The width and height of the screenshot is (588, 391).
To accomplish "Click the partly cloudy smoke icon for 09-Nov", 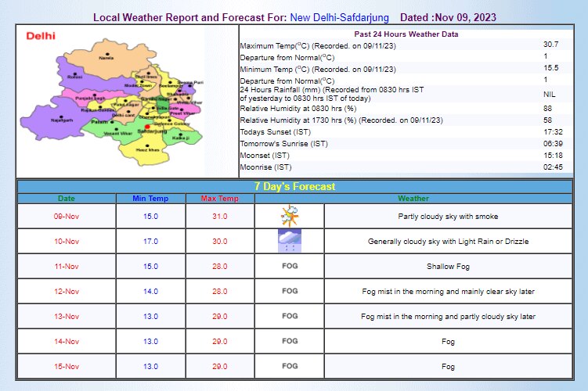I will pyautogui.click(x=290, y=216).
